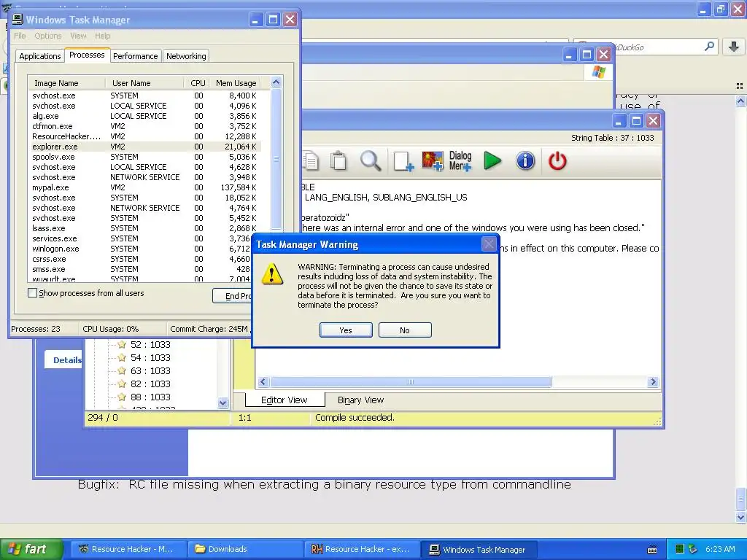Open the File menu in Task Manager

click(20, 36)
